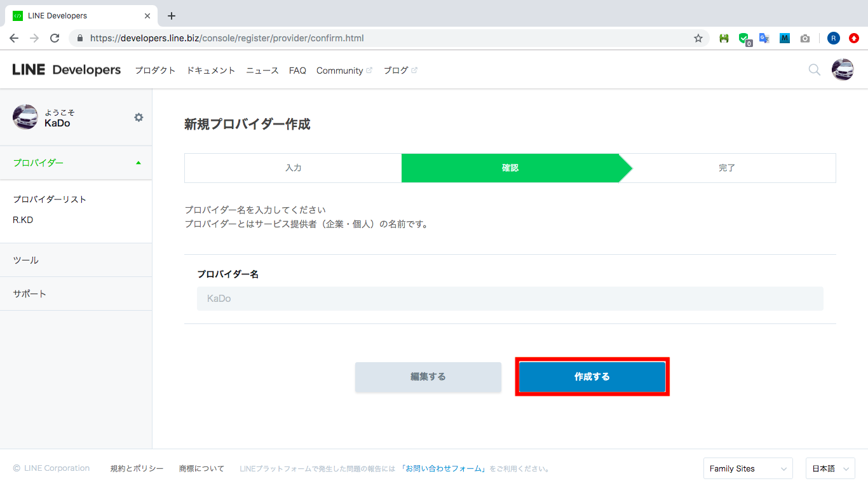Image resolution: width=868 pixels, height=488 pixels.
Task: Close the LINE Developers browser tab
Action: 147,15
